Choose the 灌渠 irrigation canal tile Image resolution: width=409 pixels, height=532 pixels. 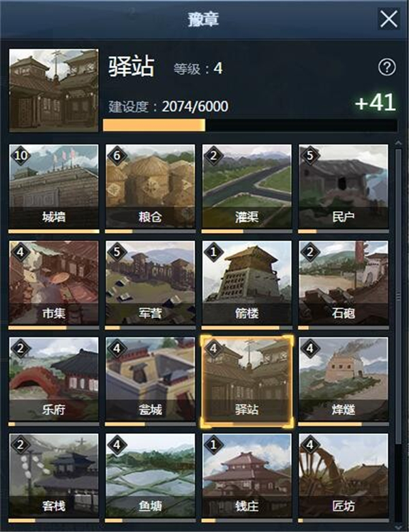point(247,187)
